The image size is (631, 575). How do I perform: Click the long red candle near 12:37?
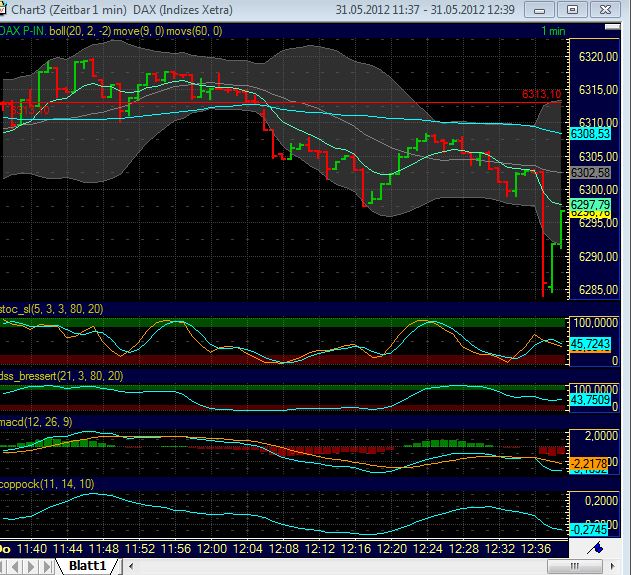[543, 234]
